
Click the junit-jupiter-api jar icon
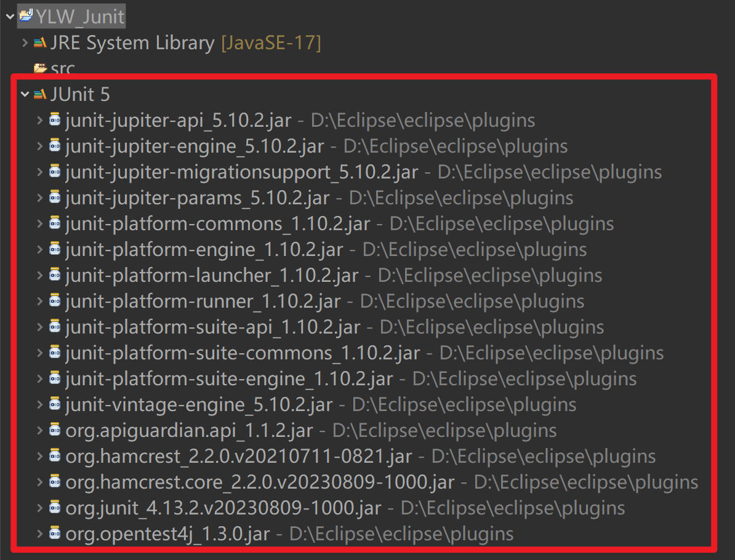coord(55,119)
